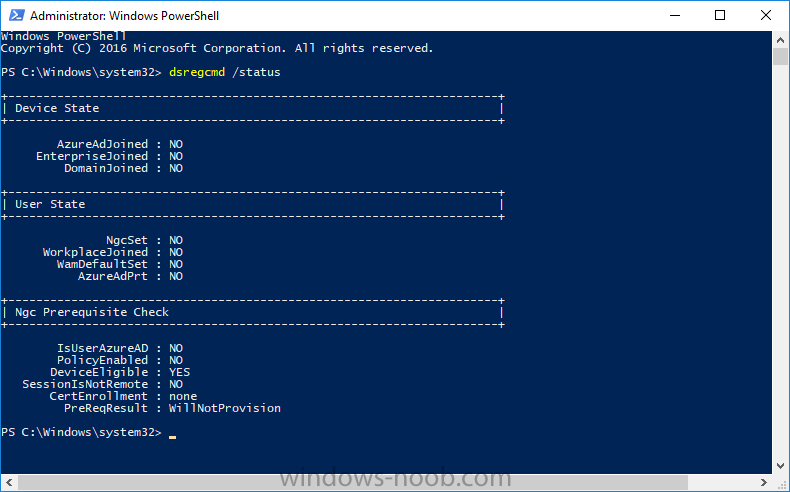Close the Administrator PowerShell window
Image resolution: width=790 pixels, height=492 pixels.
(x=765, y=16)
